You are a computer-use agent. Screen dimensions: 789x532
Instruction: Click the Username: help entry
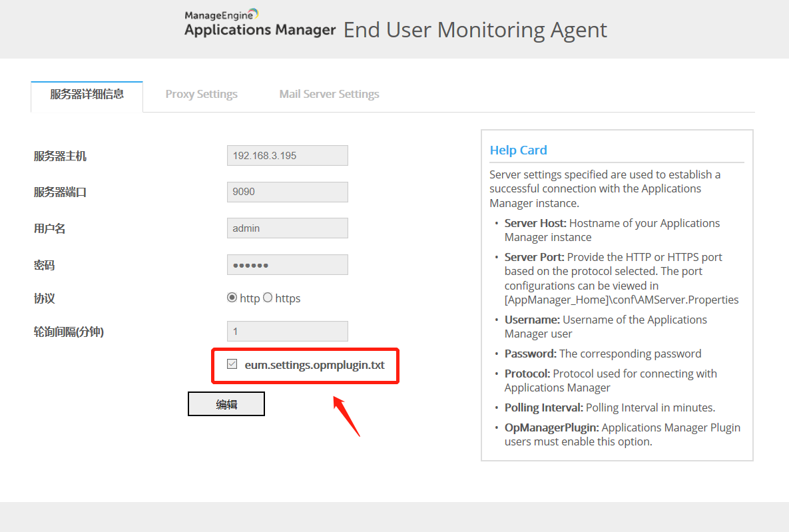(x=605, y=327)
